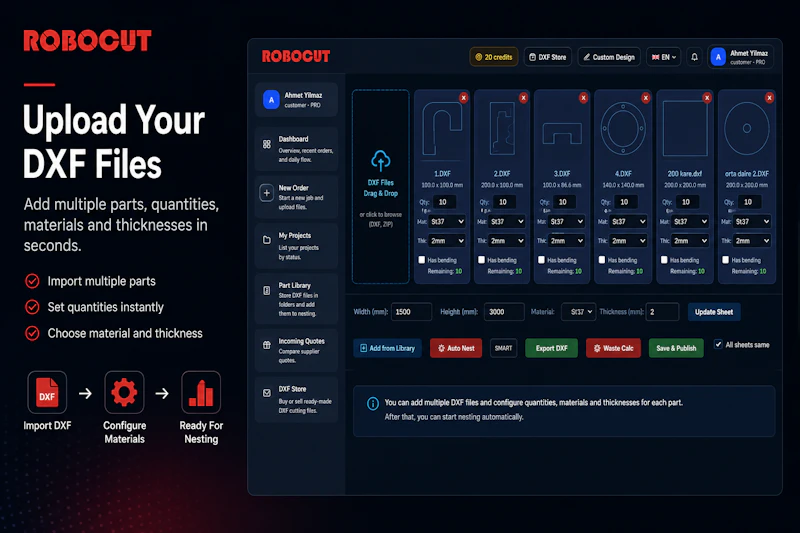800x533 pixels.
Task: Click the 20 credits badge
Action: click(493, 57)
